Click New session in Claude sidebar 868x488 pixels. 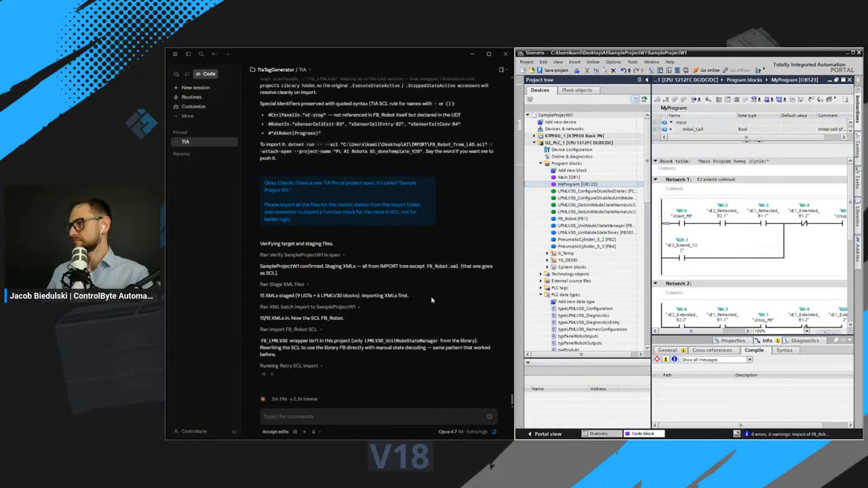click(x=195, y=87)
